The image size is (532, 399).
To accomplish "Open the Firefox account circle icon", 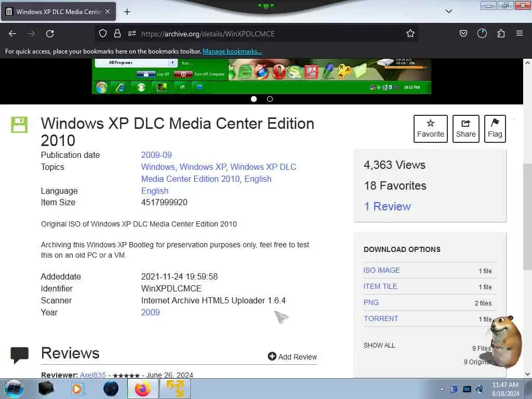I will click(x=482, y=34).
